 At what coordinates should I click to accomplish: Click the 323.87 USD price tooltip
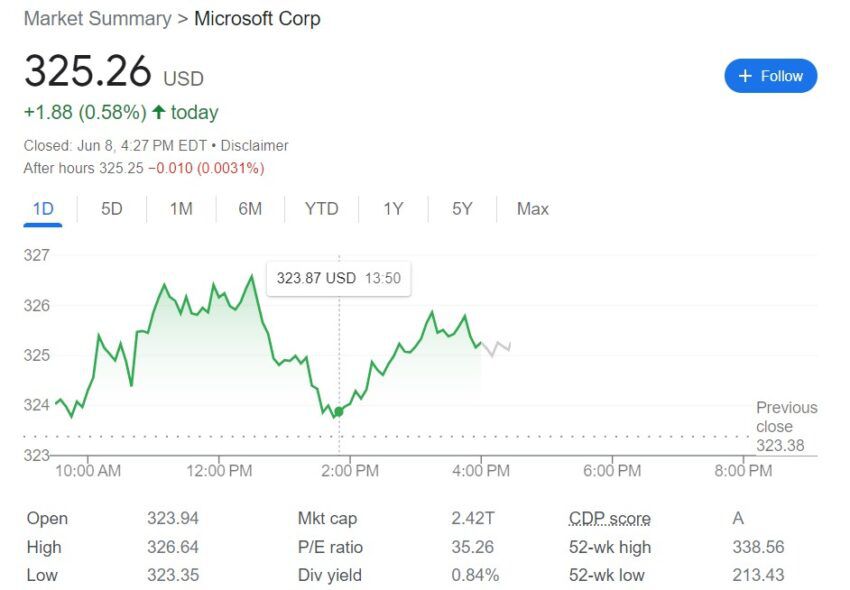pyautogui.click(x=338, y=278)
